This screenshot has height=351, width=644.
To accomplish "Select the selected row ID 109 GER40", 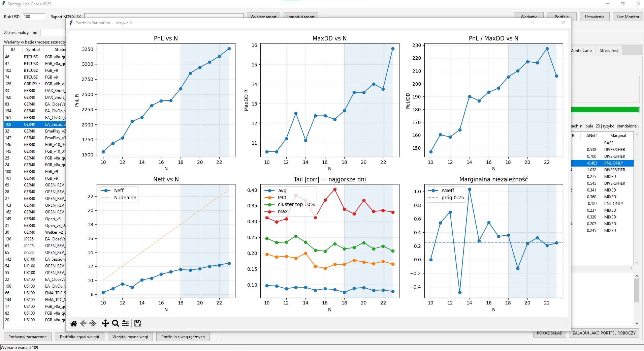I will pyautogui.click(x=35, y=124).
